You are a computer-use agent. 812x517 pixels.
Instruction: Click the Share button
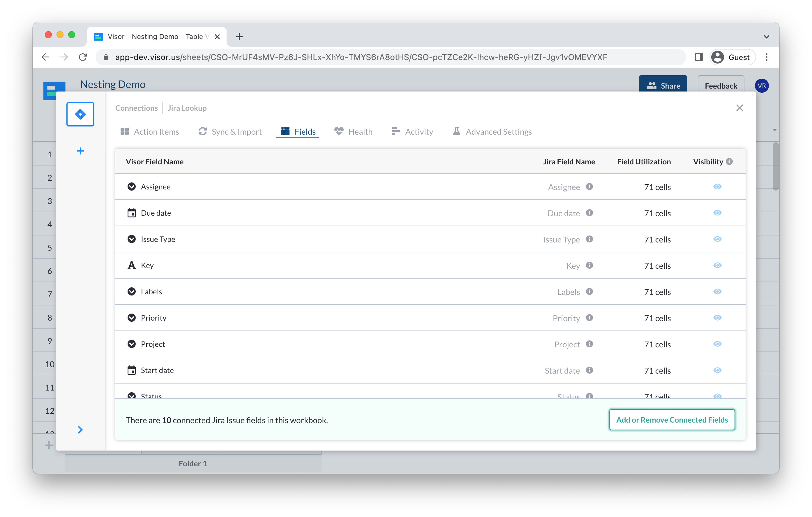663,84
